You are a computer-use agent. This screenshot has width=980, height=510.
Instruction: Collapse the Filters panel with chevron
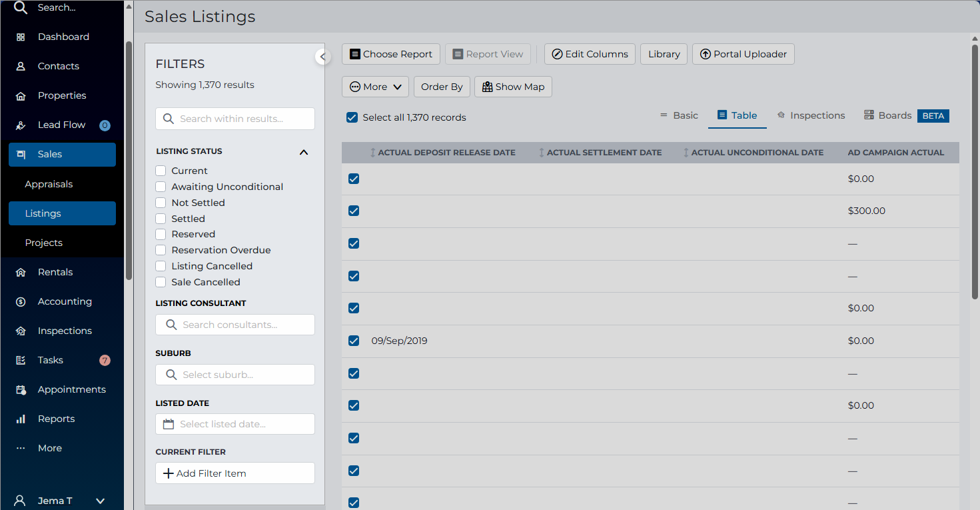coord(323,57)
